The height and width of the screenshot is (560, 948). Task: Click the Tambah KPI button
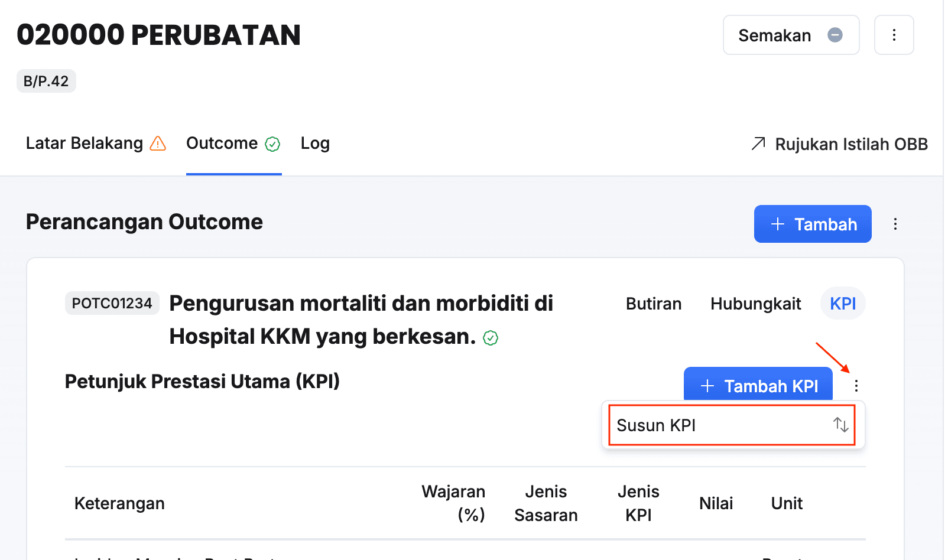(x=758, y=386)
